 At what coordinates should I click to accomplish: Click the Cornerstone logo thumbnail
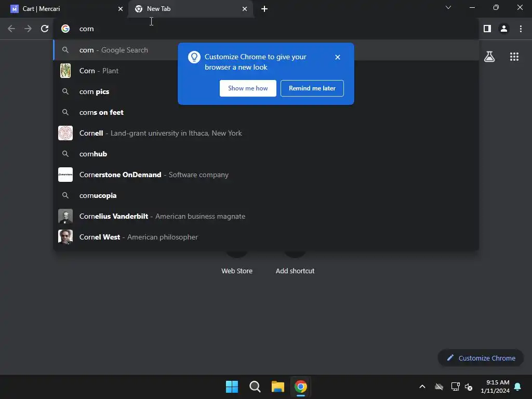coord(65,175)
